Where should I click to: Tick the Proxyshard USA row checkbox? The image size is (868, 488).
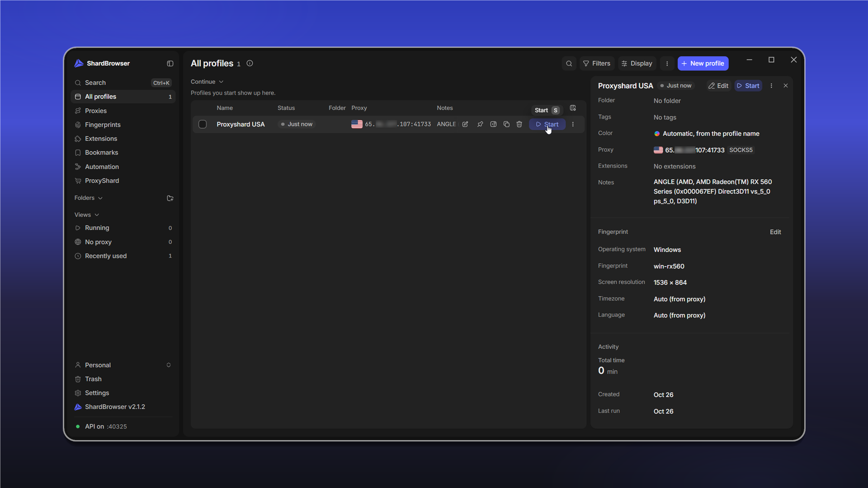pos(203,124)
